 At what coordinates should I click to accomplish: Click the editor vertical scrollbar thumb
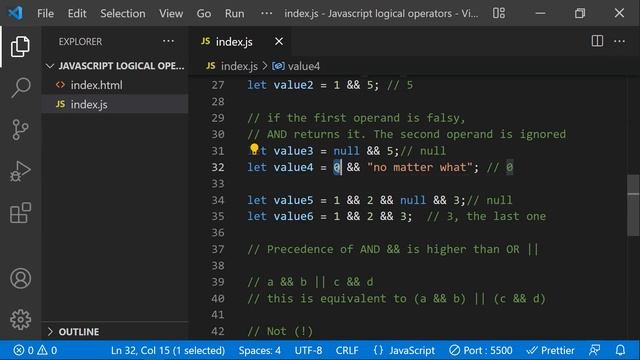pos(633,205)
